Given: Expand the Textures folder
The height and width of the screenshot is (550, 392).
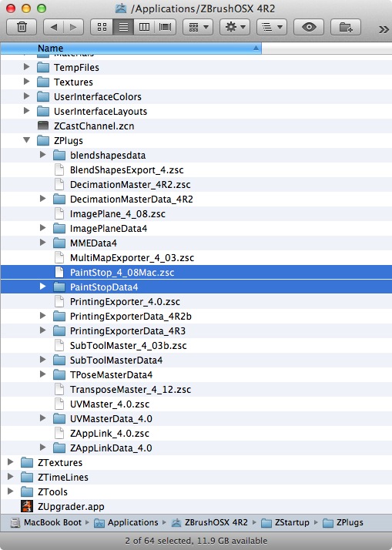Looking at the screenshot, I should click(26, 82).
